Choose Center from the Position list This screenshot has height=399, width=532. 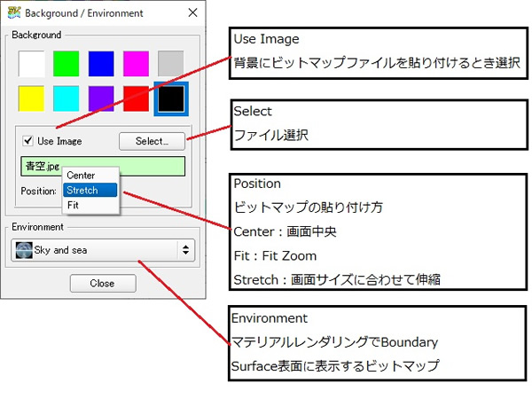coord(81,176)
